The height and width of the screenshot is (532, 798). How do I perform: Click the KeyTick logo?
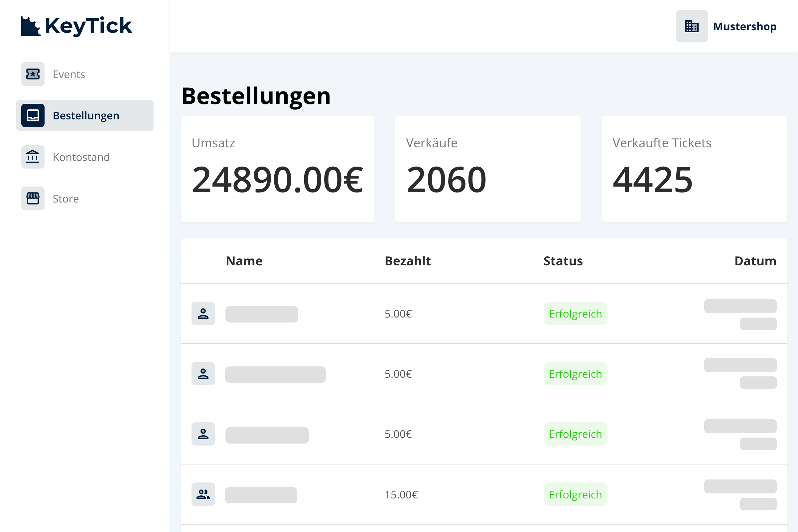[77, 26]
